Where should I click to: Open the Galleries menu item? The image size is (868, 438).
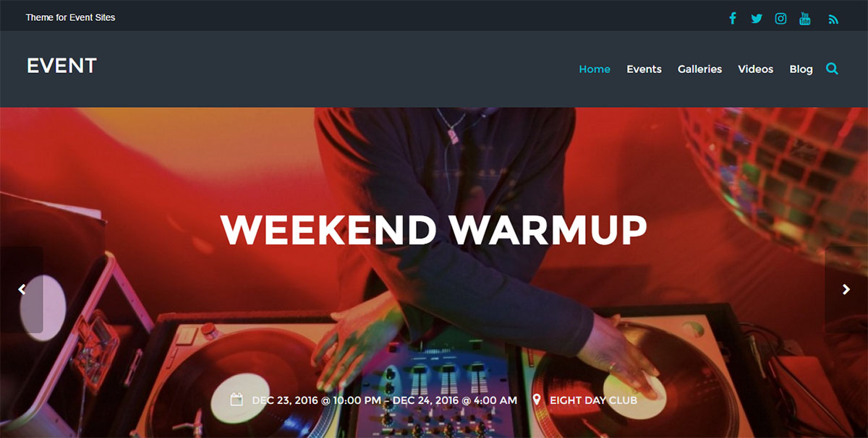pos(699,69)
